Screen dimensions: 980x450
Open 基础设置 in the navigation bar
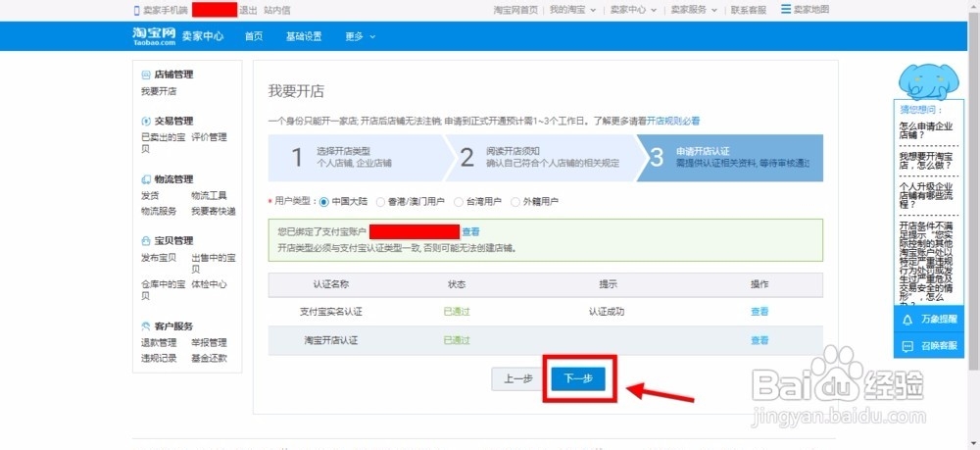[x=304, y=37]
